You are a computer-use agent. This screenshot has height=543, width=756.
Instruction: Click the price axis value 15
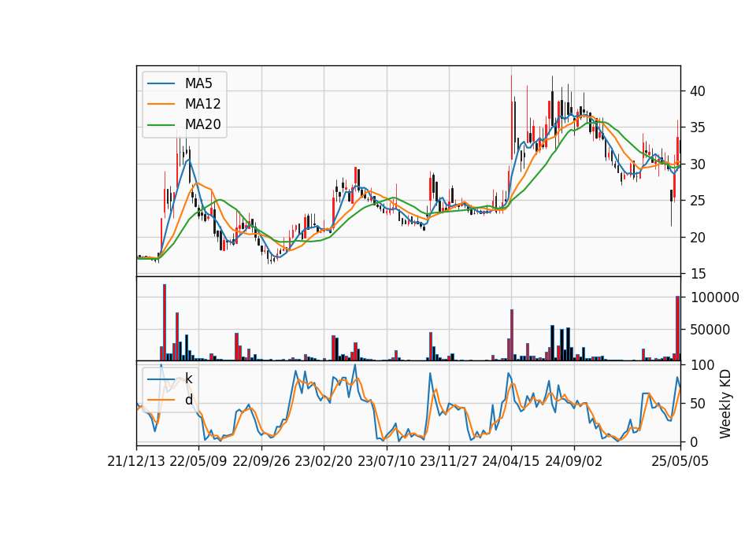[699, 274]
